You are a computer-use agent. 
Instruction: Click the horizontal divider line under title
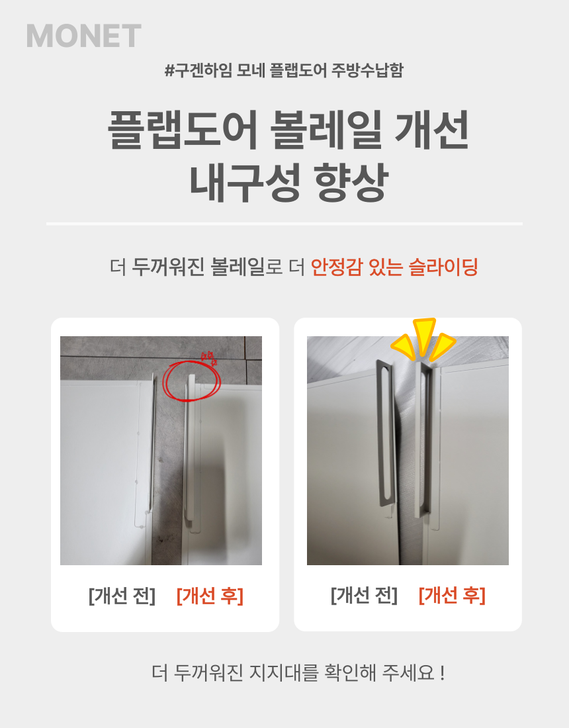pos(284,224)
